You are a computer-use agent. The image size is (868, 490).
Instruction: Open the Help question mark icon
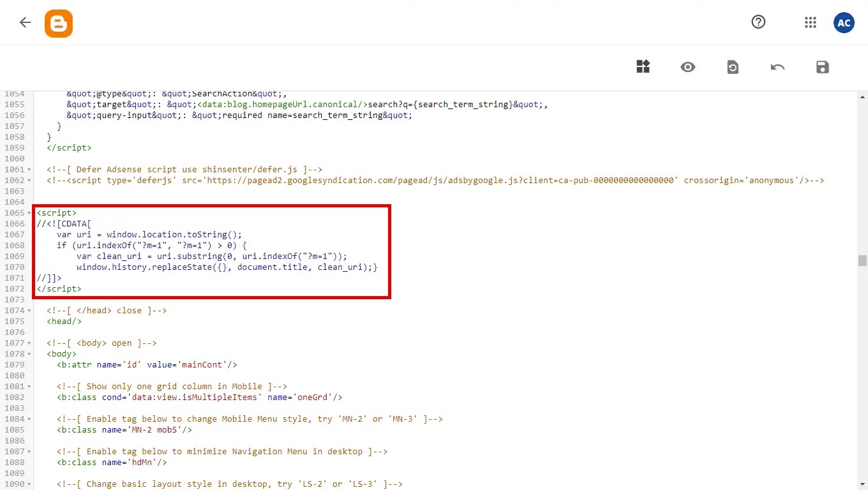[x=758, y=22]
